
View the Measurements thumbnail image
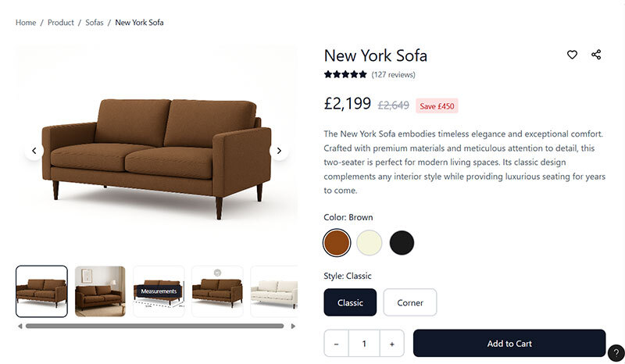pos(159,291)
